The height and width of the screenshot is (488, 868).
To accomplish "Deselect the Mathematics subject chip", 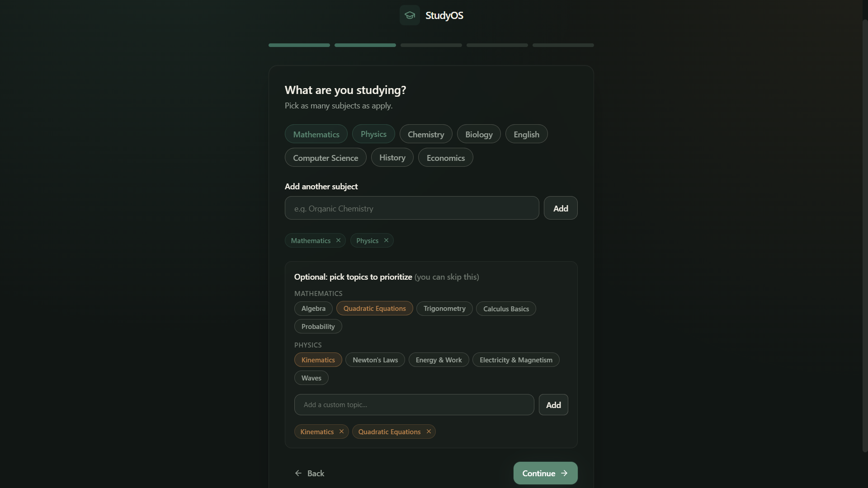I will (x=316, y=134).
